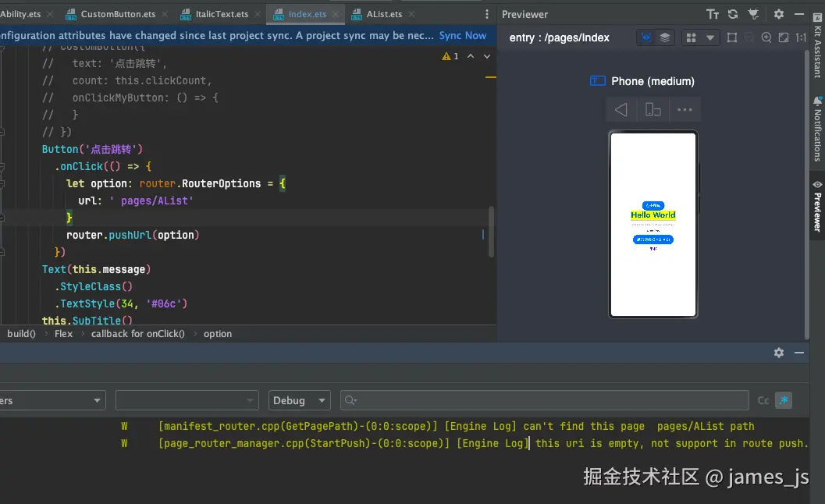Click the 'entry : /pages/Index' label

pyautogui.click(x=560, y=37)
